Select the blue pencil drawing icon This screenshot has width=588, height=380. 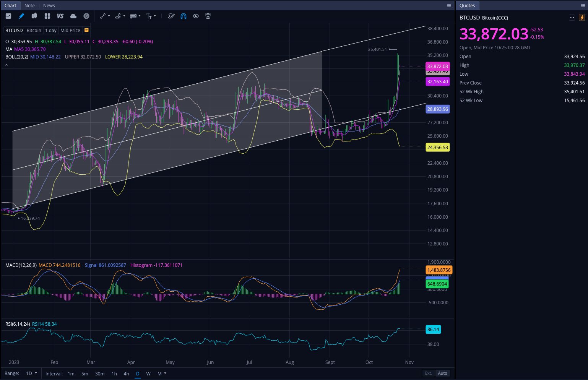pos(21,16)
